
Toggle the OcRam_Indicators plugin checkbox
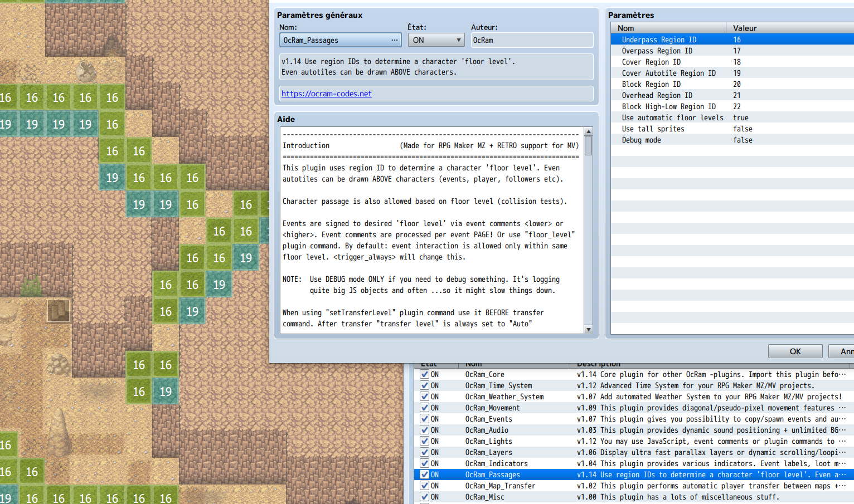425,463
